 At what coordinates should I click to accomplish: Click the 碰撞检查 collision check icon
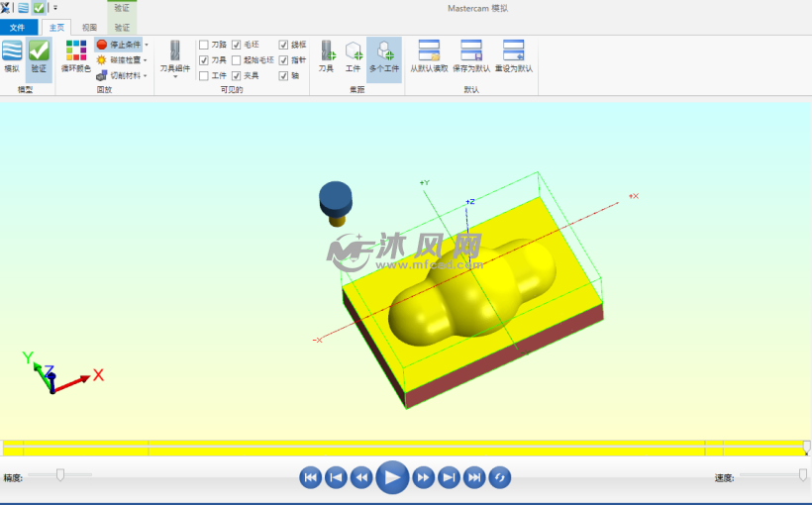click(x=101, y=60)
